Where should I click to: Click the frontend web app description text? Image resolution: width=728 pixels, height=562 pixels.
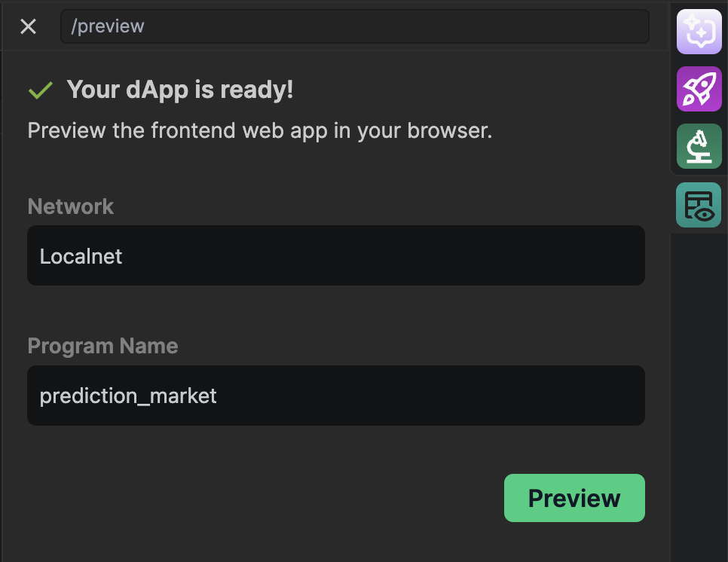pos(259,130)
